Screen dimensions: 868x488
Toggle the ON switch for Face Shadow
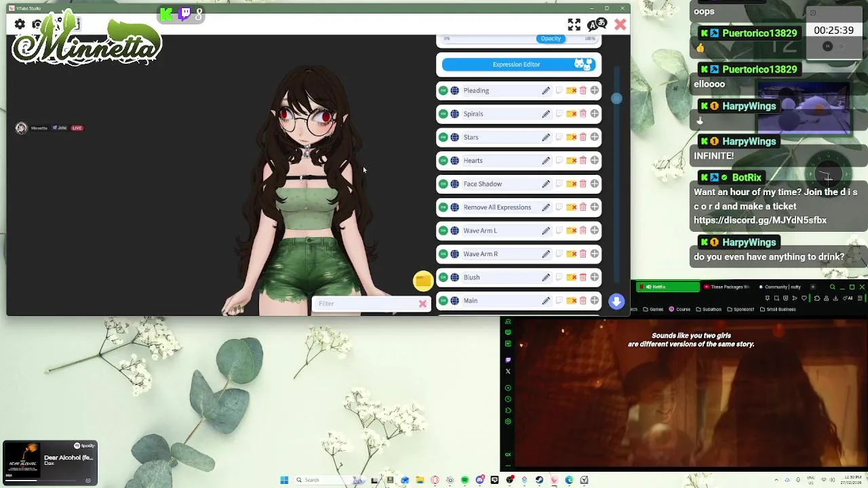tap(443, 184)
